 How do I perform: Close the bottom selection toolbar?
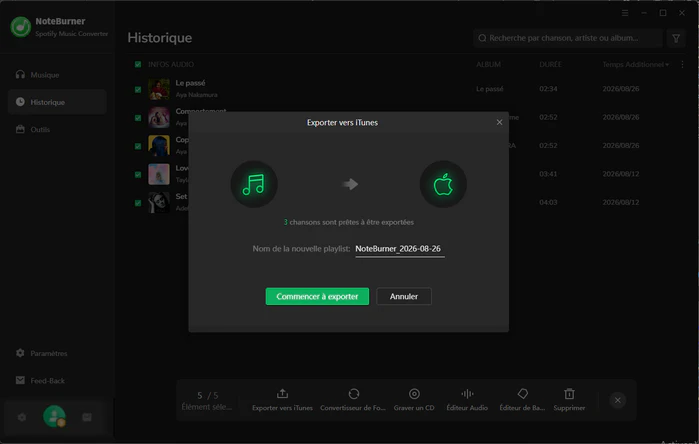[617, 400]
